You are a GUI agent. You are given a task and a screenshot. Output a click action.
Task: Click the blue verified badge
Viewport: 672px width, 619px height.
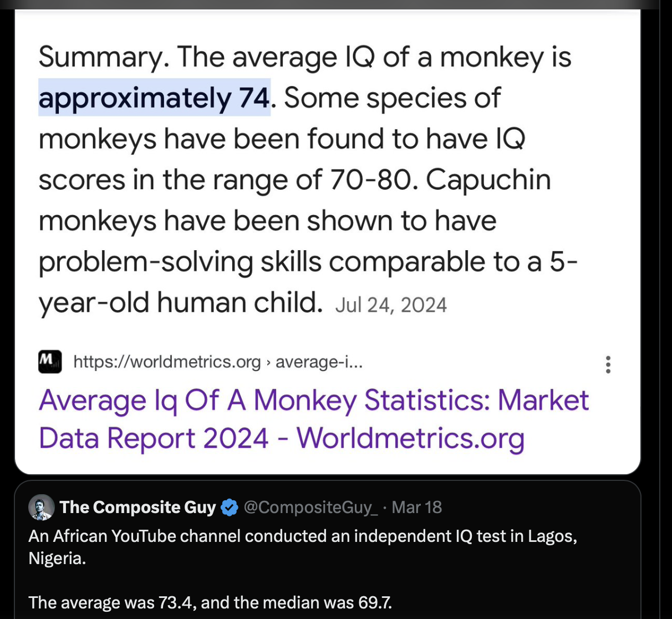pyautogui.click(x=230, y=508)
